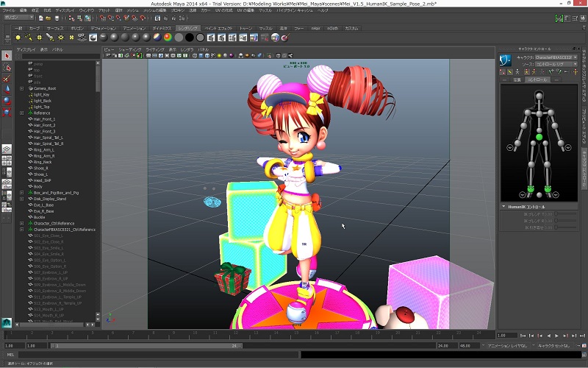Image resolution: width=588 pixels, height=368 pixels.
Task: Open the Help menu
Action: pos(322,10)
